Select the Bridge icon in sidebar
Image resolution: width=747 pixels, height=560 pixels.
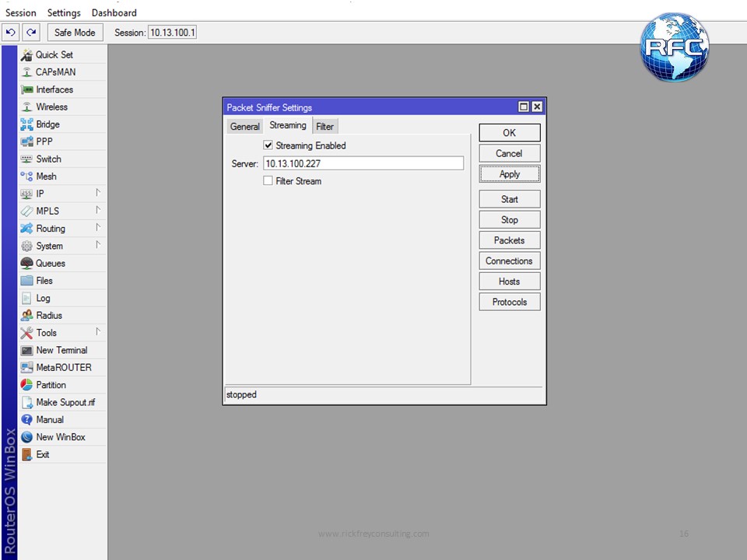click(26, 124)
